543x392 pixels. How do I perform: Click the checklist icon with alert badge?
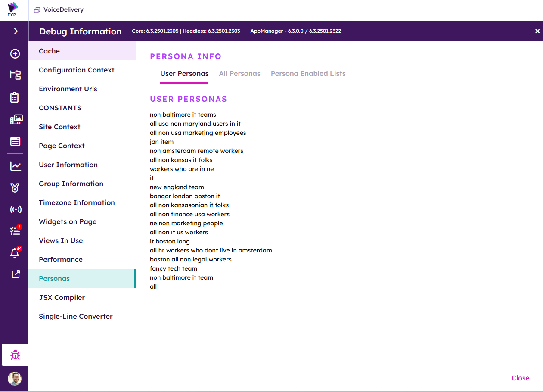[x=15, y=231]
